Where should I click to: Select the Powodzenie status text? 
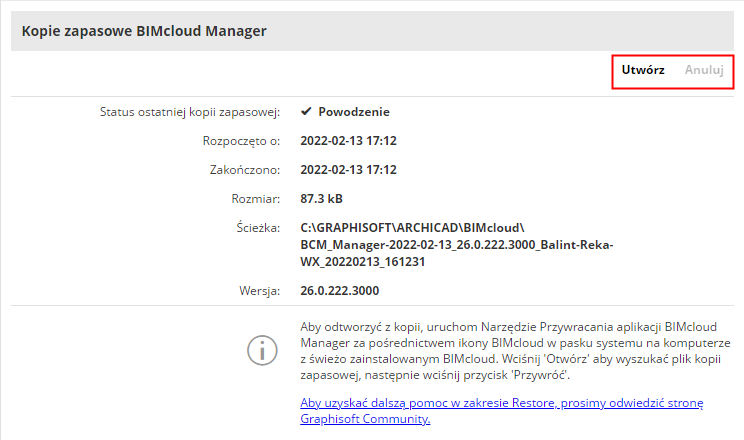(x=354, y=112)
